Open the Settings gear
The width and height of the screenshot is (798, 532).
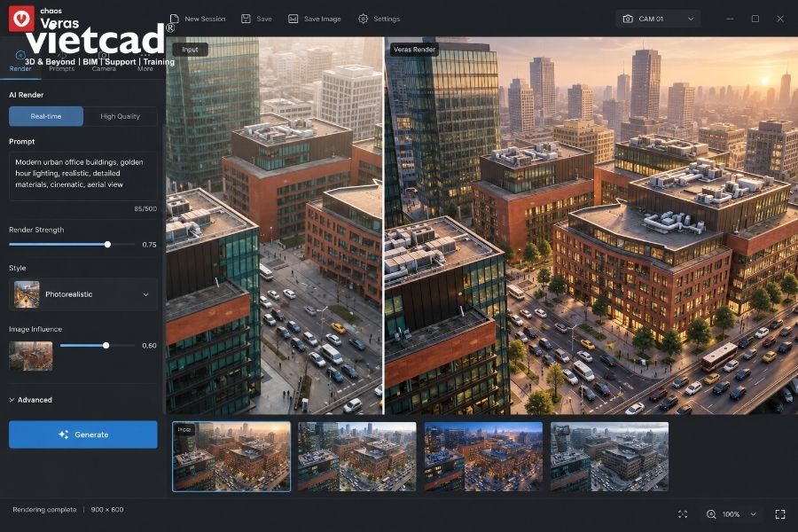pyautogui.click(x=363, y=19)
